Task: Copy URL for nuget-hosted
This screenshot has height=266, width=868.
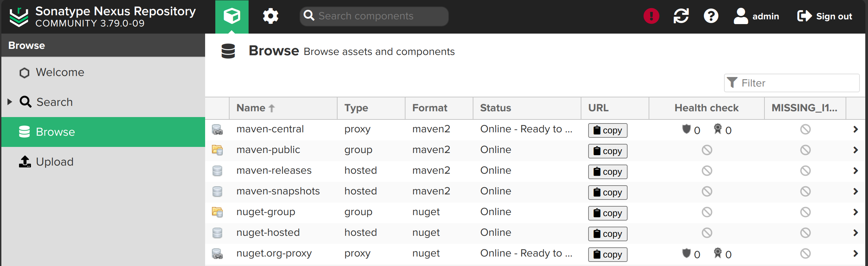Action: tap(608, 234)
